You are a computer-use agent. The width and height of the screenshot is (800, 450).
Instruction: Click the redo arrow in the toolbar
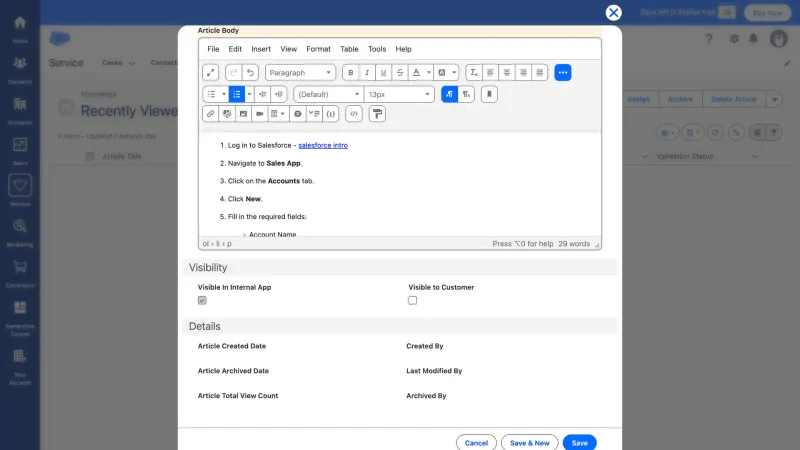click(x=234, y=72)
